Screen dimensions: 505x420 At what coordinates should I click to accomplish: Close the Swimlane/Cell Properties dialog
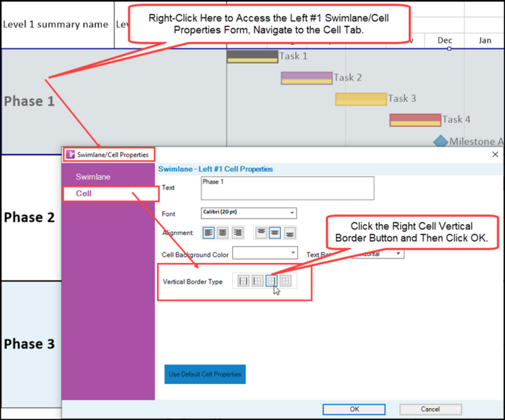click(495, 154)
